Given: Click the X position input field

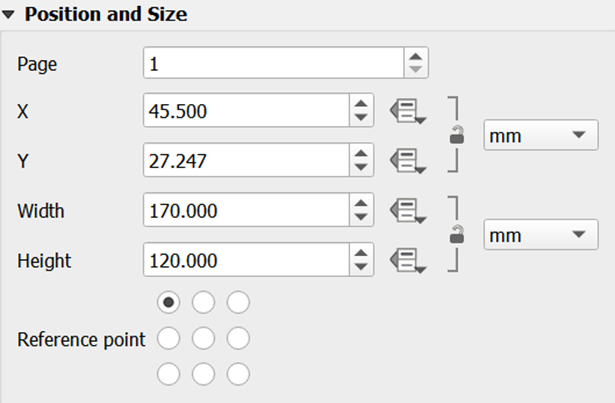Looking at the screenshot, I should click(x=245, y=112).
